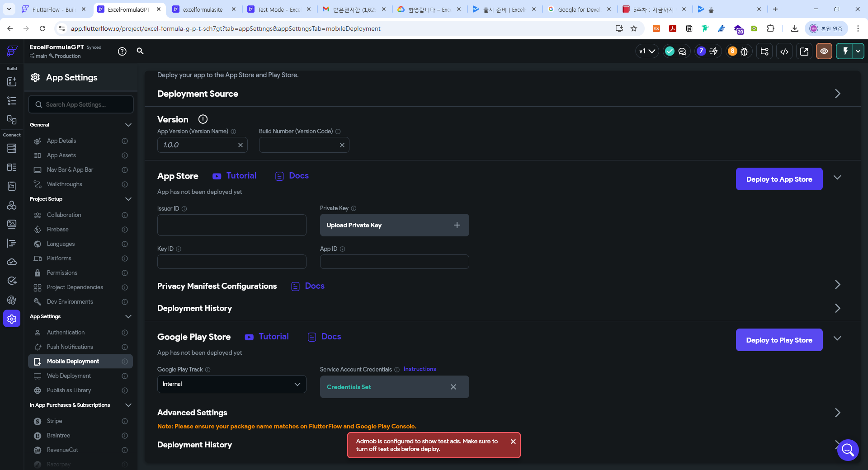Open the comments bubble icon
868x470 pixels.
point(682,52)
